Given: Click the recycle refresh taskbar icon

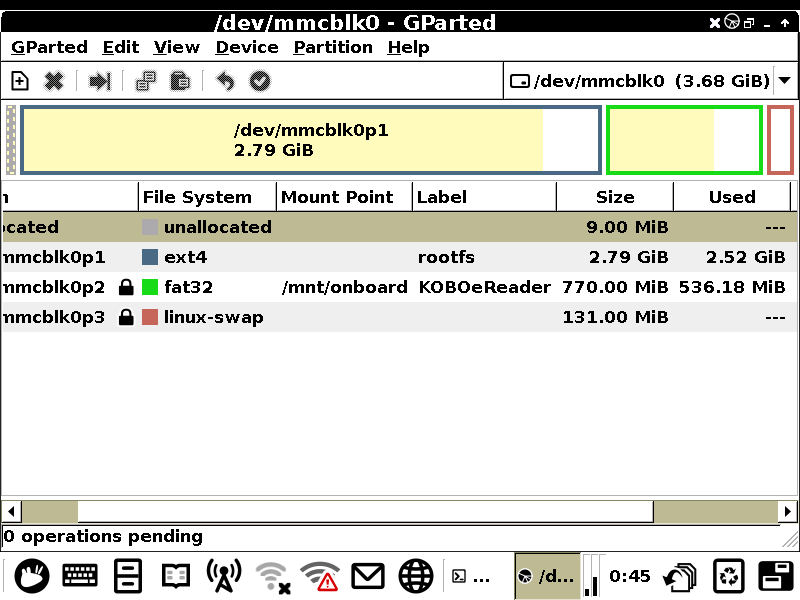Looking at the screenshot, I should (x=729, y=577).
